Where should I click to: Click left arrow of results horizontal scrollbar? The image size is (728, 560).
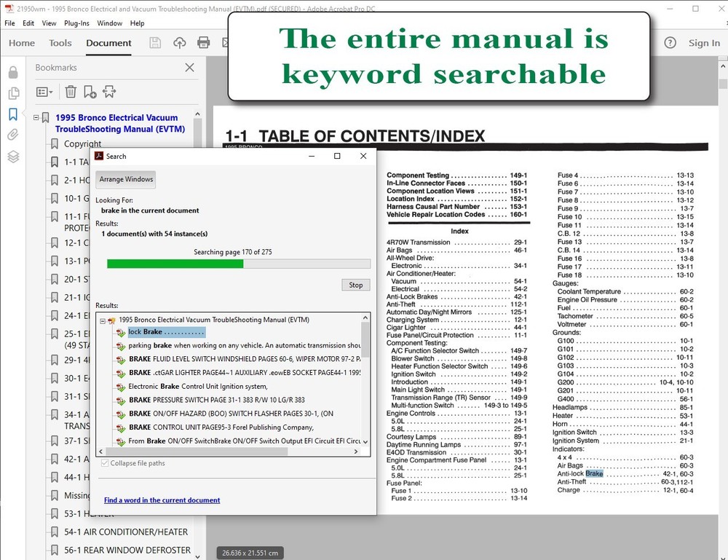[x=101, y=451]
